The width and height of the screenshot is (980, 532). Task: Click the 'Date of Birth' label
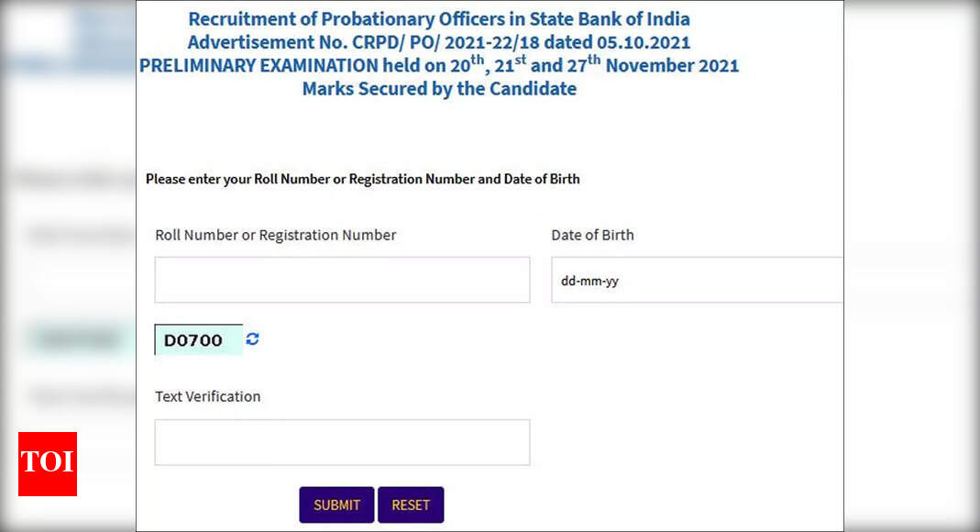point(592,235)
